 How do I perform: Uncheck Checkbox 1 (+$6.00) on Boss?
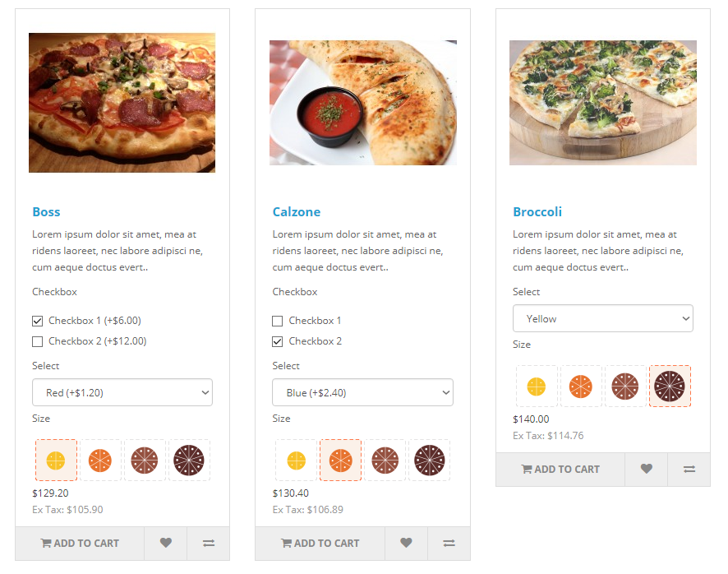point(38,321)
